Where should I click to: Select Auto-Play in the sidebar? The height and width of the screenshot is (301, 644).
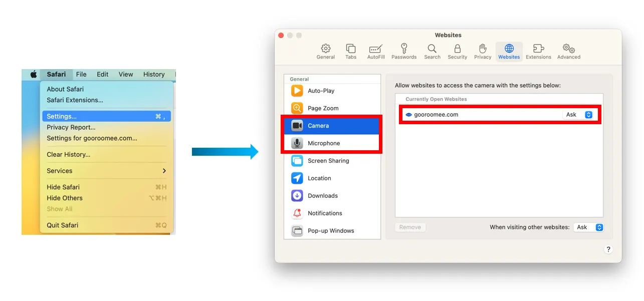pos(332,91)
